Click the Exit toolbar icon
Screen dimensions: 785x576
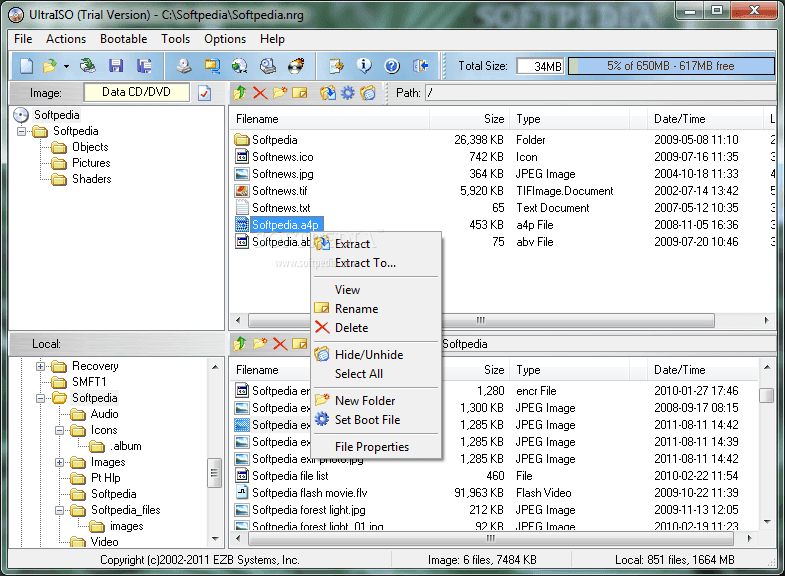[421, 66]
